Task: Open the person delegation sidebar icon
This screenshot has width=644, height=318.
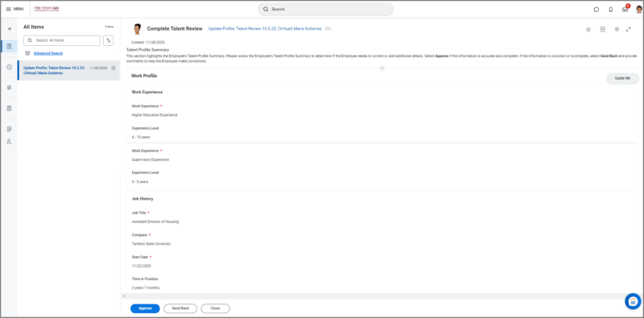Action: click(9, 142)
